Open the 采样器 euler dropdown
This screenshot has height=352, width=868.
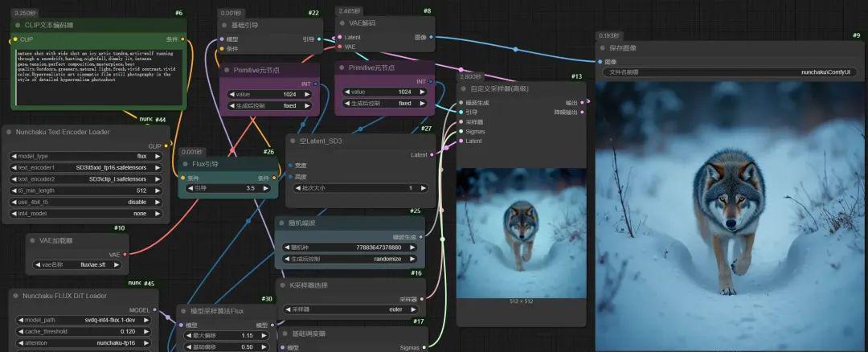click(x=350, y=309)
